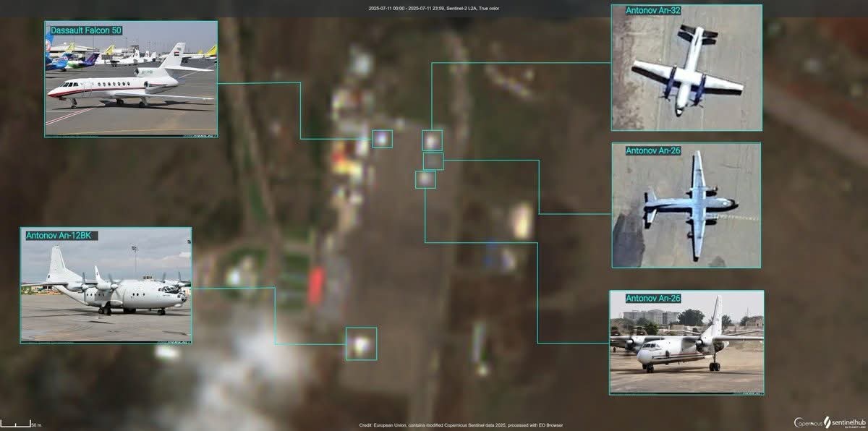868x431 pixels.
Task: Click the 'Dassault Falcon 50' title label
Action: coord(86,30)
